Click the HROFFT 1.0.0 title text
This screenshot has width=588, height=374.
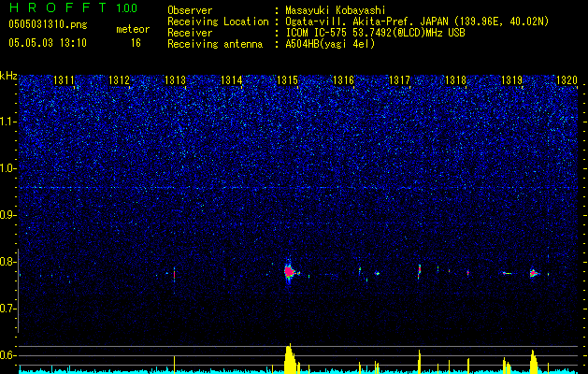[x=74, y=7]
